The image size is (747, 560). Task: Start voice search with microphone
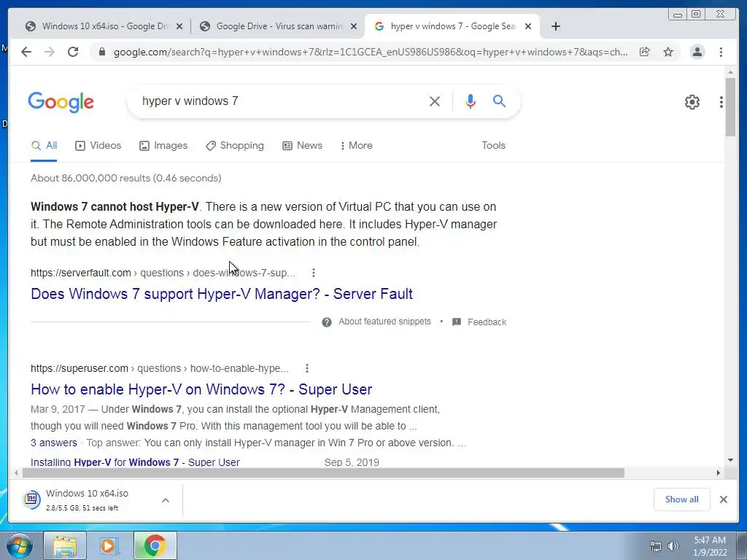[471, 101]
